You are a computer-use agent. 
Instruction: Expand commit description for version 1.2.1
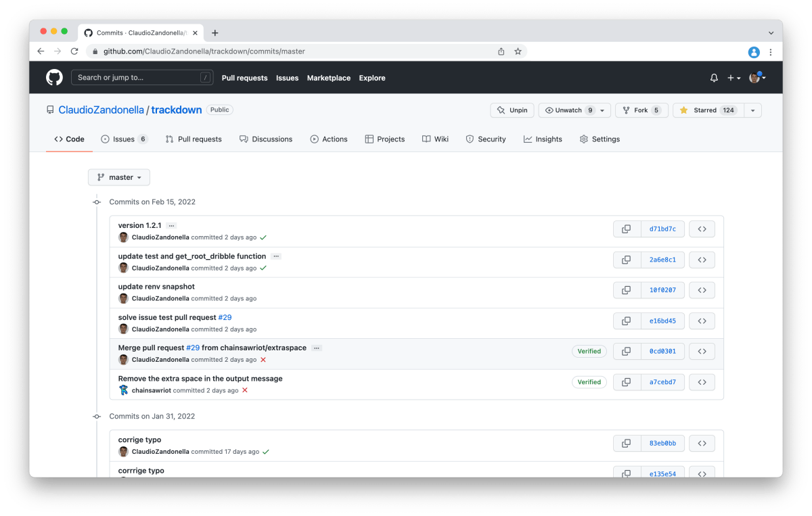(x=171, y=226)
